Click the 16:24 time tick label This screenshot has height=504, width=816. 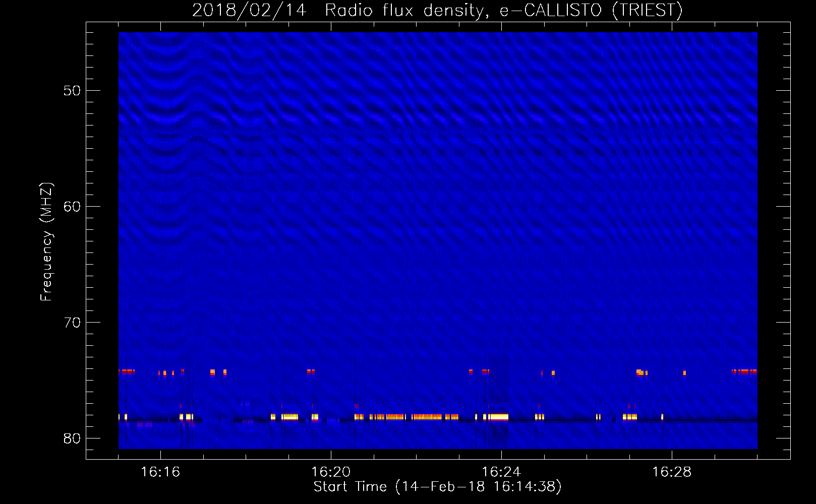(501, 472)
